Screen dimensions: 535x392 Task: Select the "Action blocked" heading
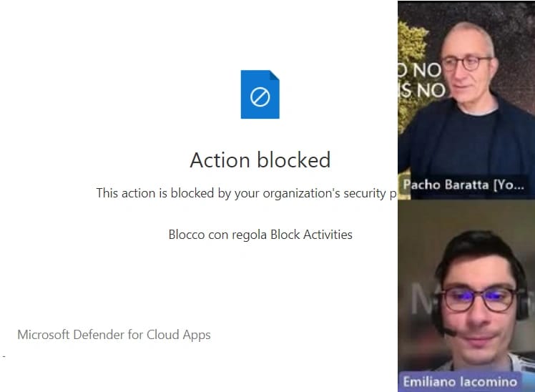pos(260,160)
